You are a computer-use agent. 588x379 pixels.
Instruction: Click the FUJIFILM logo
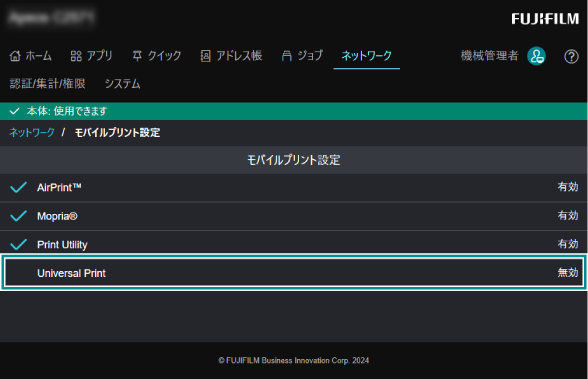pos(545,19)
